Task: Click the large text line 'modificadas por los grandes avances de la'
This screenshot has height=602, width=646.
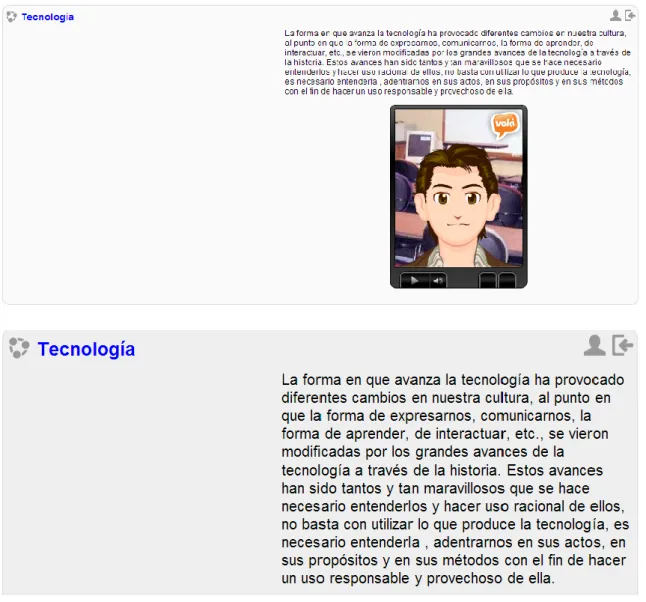Action: pyautogui.click(x=423, y=452)
